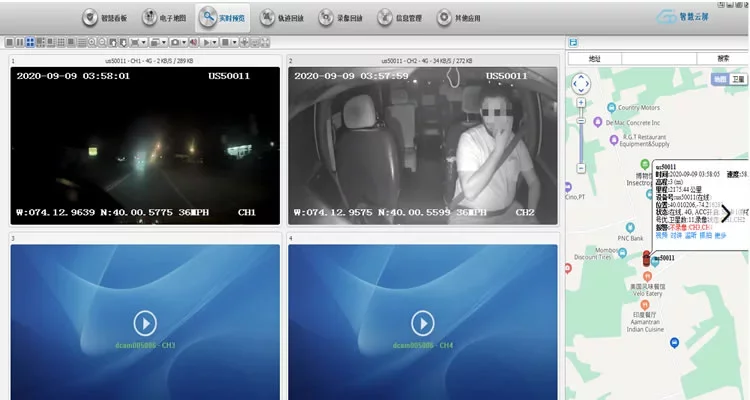Select the single-window layout icon

point(9,42)
